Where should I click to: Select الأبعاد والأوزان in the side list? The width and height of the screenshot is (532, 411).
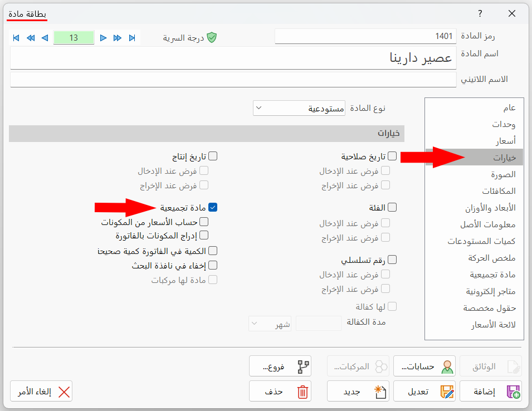(474, 208)
